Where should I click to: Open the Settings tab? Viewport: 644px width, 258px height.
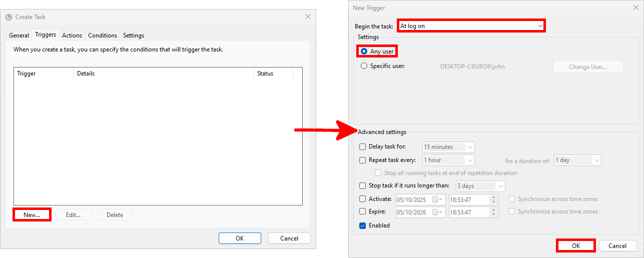tap(134, 35)
